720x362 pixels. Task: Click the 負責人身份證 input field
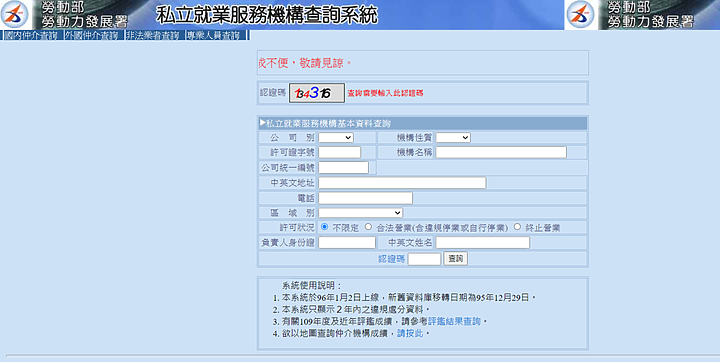pos(347,243)
